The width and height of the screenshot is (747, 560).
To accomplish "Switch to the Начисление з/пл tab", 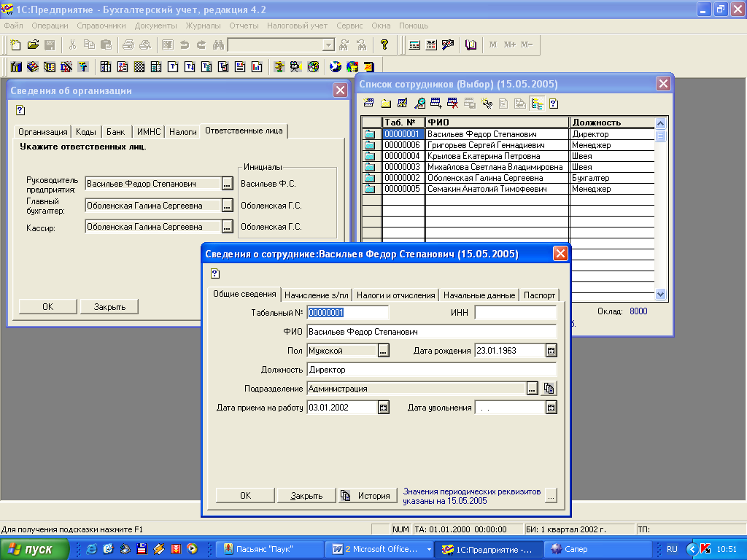I will (x=317, y=295).
